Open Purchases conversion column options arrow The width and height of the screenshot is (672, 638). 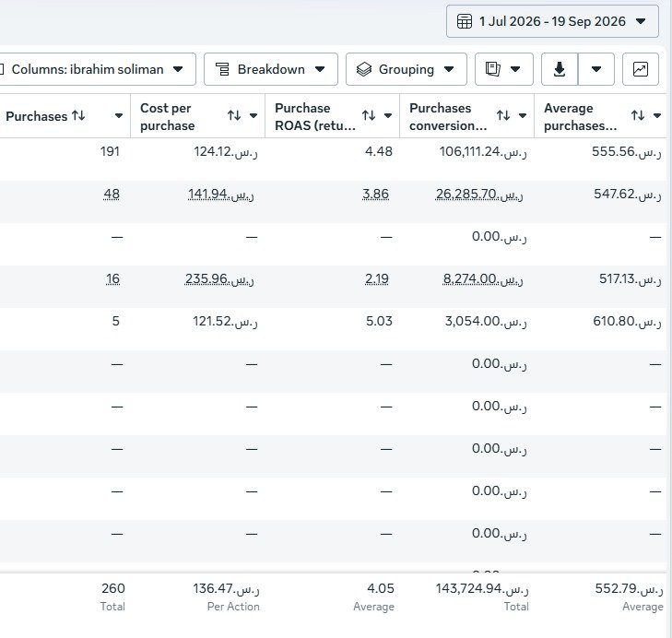click(523, 116)
